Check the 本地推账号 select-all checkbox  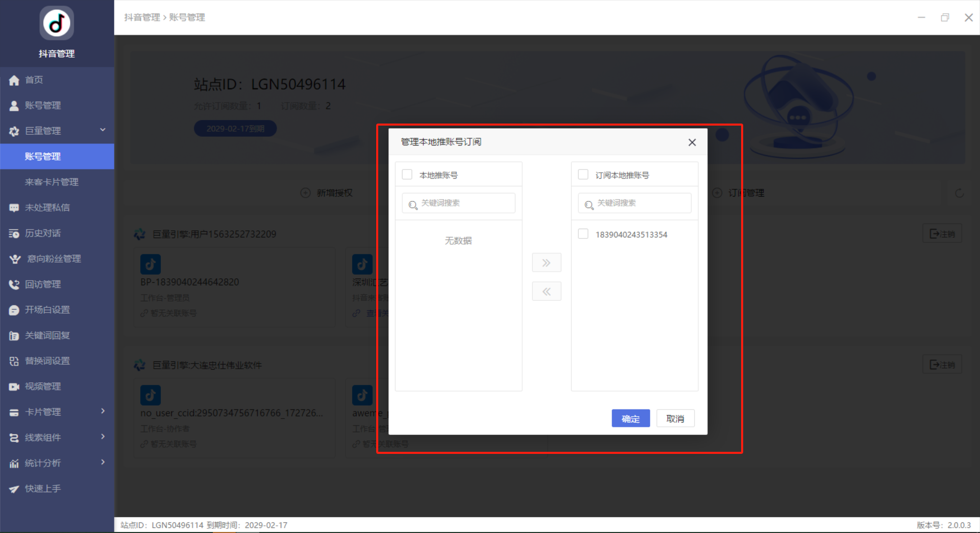point(407,175)
